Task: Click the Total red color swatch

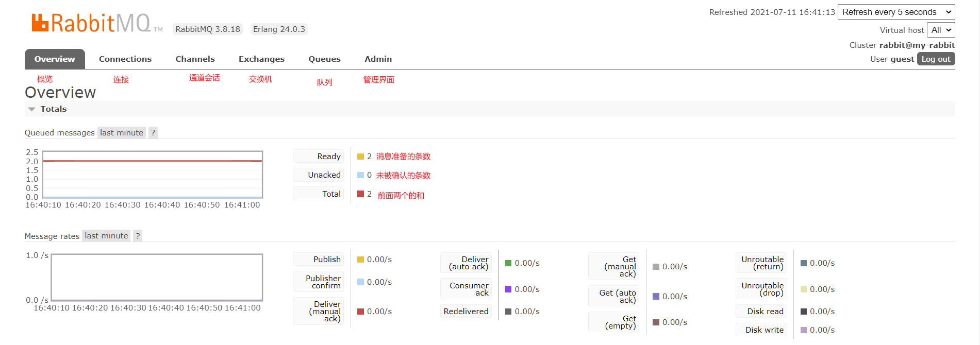Action: tap(360, 194)
